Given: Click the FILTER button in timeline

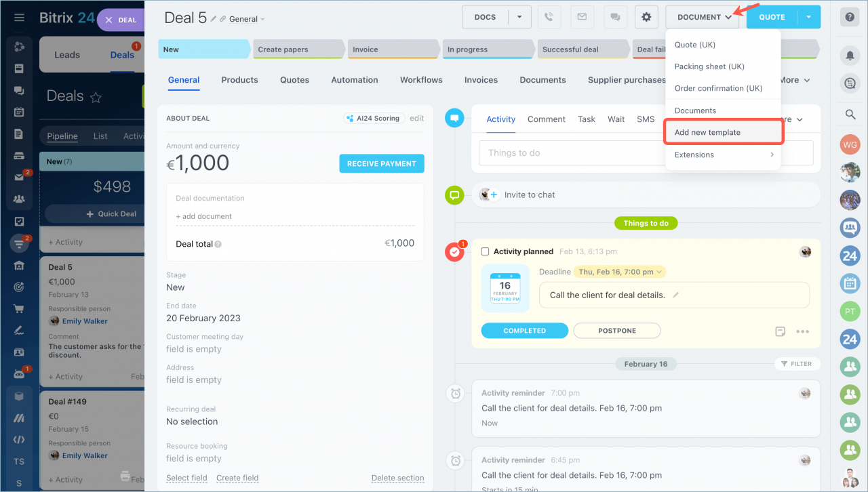Looking at the screenshot, I should pos(797,364).
